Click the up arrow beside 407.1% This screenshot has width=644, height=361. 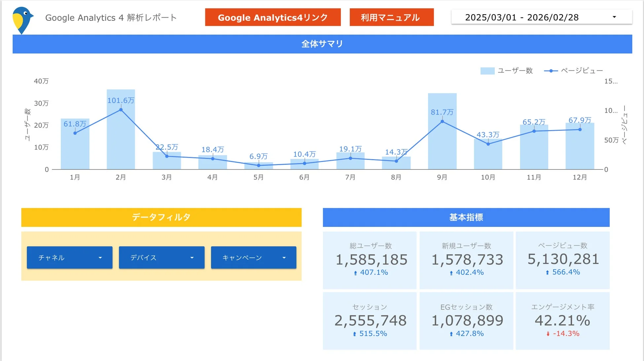pyautogui.click(x=355, y=272)
